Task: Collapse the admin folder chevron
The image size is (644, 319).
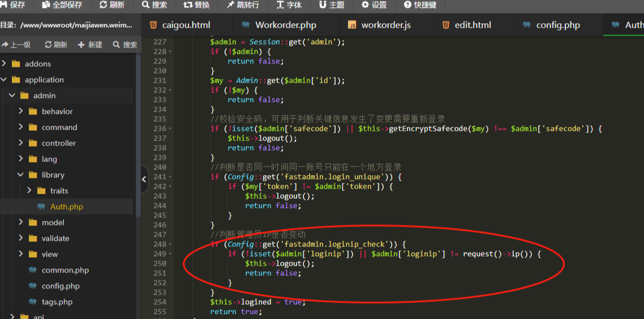Action: pyautogui.click(x=12, y=95)
